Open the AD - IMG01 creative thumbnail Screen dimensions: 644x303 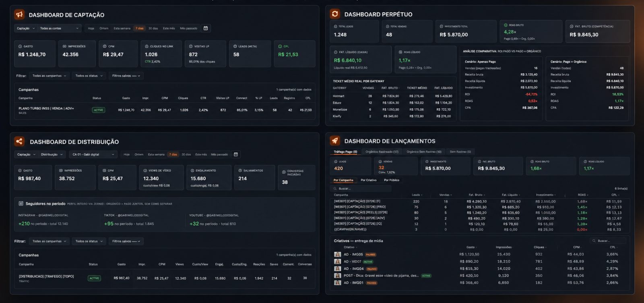coord(337,282)
